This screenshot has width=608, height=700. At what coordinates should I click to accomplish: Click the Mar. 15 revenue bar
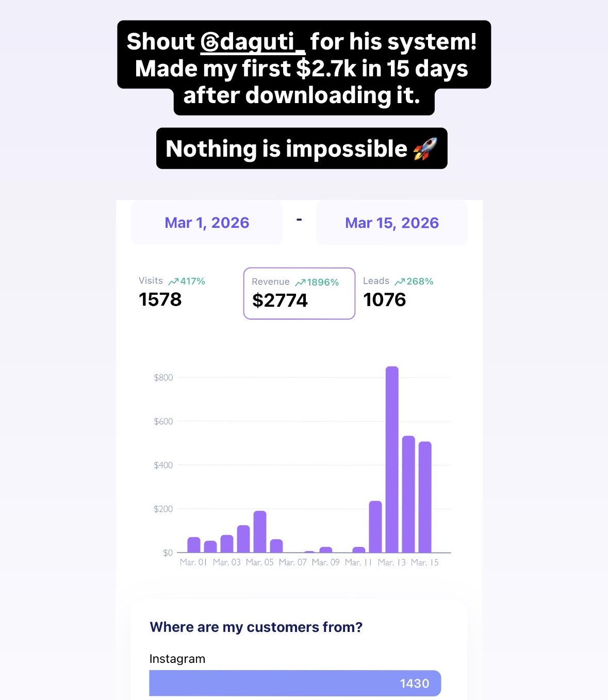[x=425, y=497]
